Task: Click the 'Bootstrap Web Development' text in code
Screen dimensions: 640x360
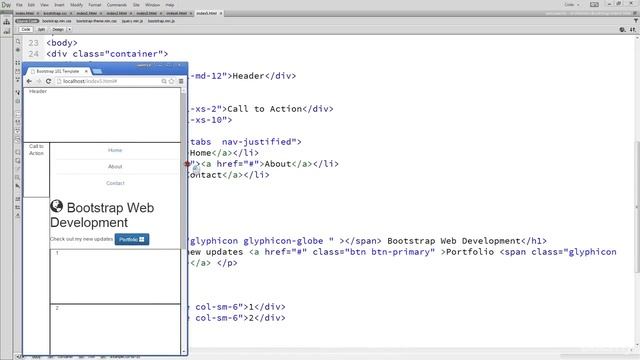Action: [454, 241]
